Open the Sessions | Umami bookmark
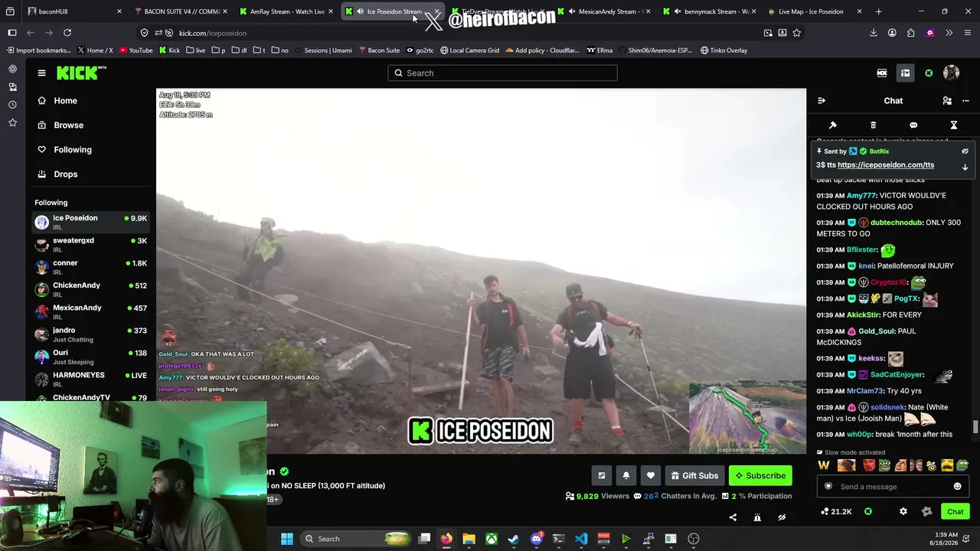This screenshot has height=551, width=980. click(x=322, y=51)
